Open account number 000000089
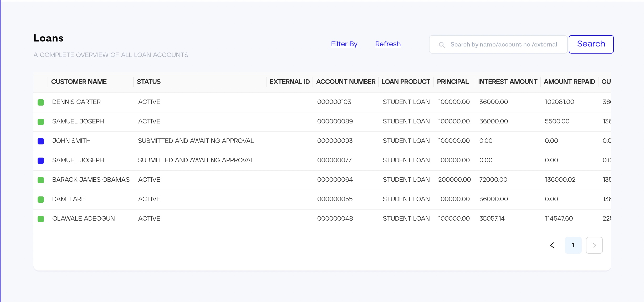This screenshot has width=644, height=302. 335,122
